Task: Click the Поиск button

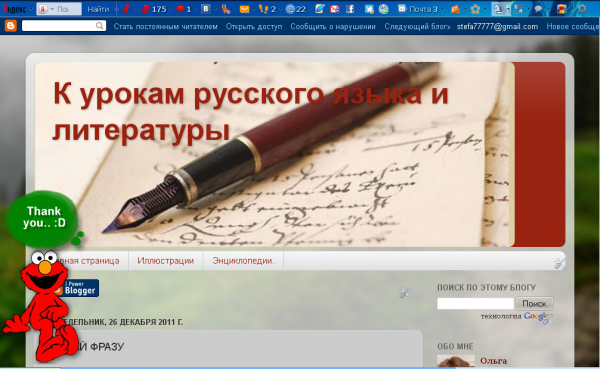Action: pos(534,304)
